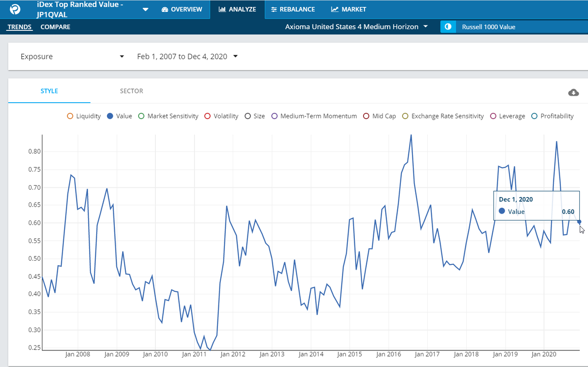Open the Overview dashboard section
Image resolution: width=588 pixels, height=367 pixels.
(x=182, y=9)
